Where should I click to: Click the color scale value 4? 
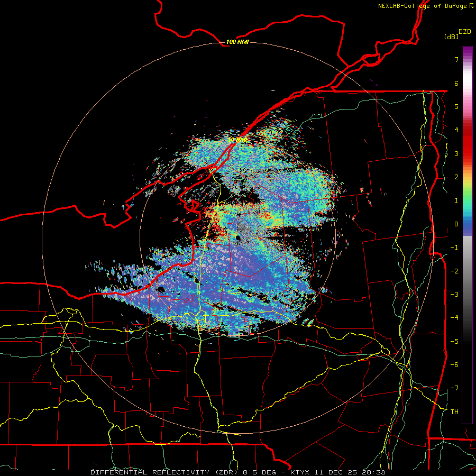pyautogui.click(x=456, y=130)
